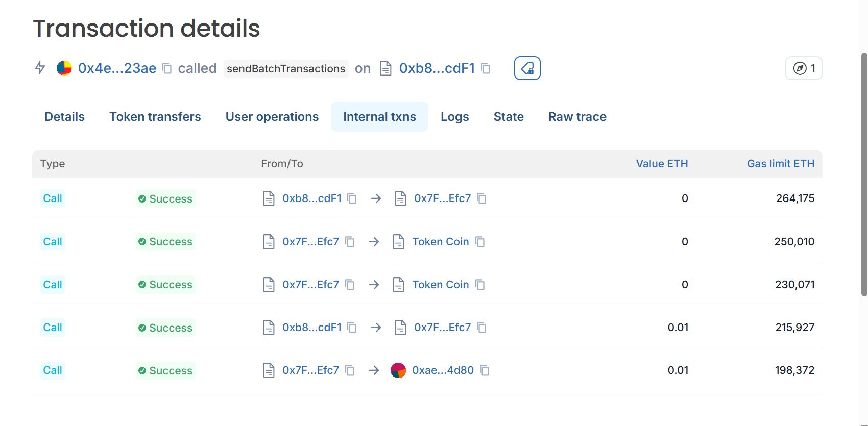Open the Raw trace tab
The width and height of the screenshot is (868, 426).
(577, 117)
